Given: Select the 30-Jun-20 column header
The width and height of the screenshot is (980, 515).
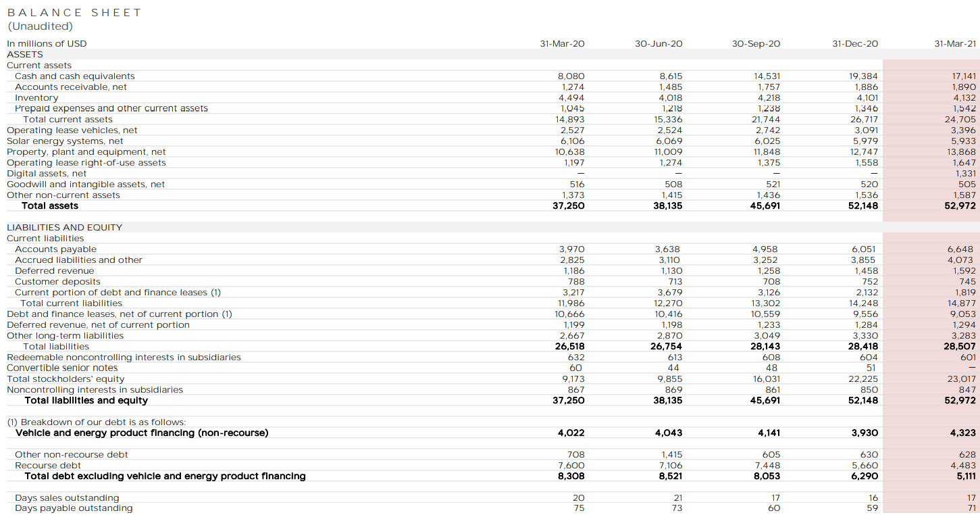Looking at the screenshot, I should click(659, 43).
